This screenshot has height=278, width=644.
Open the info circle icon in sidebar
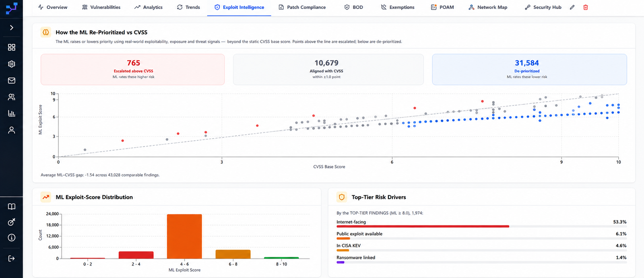12,238
